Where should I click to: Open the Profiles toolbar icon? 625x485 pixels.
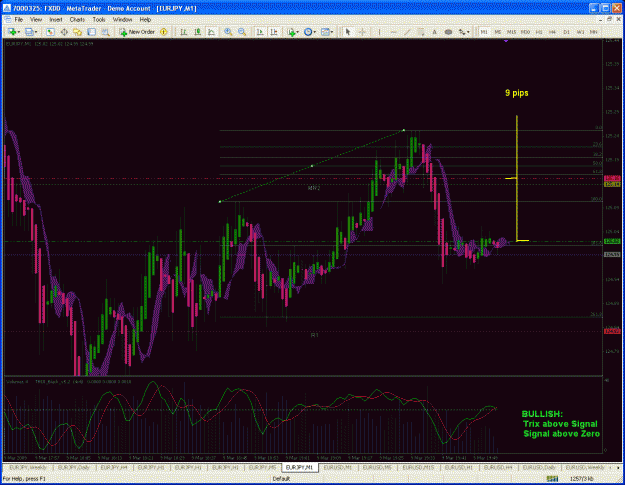coord(29,32)
